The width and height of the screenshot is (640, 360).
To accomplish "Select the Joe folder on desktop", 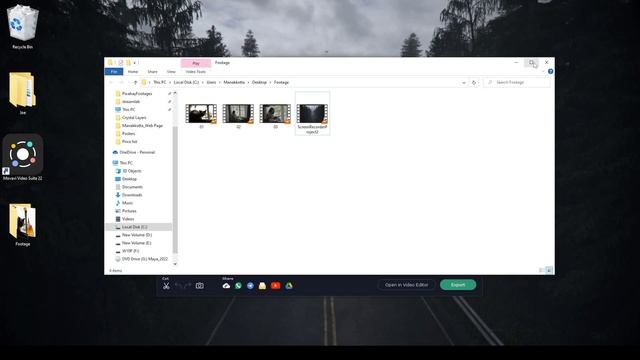I will point(22,93).
